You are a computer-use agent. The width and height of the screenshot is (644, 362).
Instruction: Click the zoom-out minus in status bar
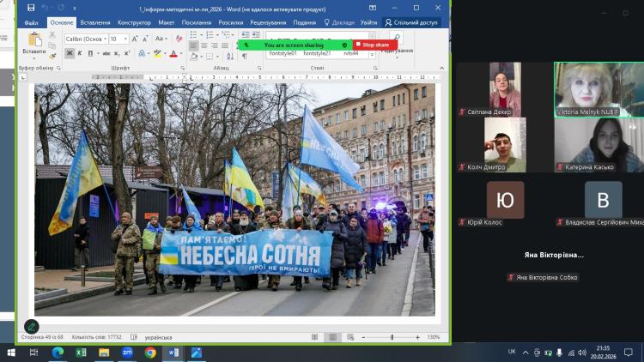(x=363, y=337)
